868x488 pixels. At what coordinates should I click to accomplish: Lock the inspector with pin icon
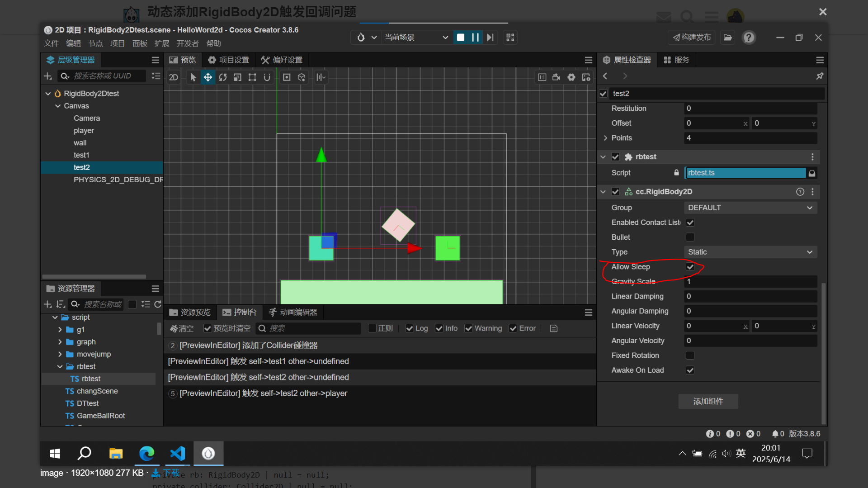click(x=820, y=76)
